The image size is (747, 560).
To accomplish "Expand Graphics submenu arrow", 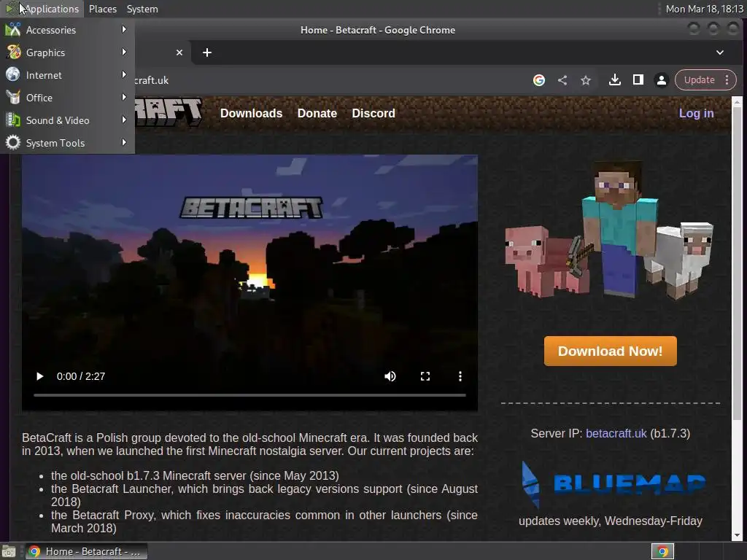I will pos(124,52).
